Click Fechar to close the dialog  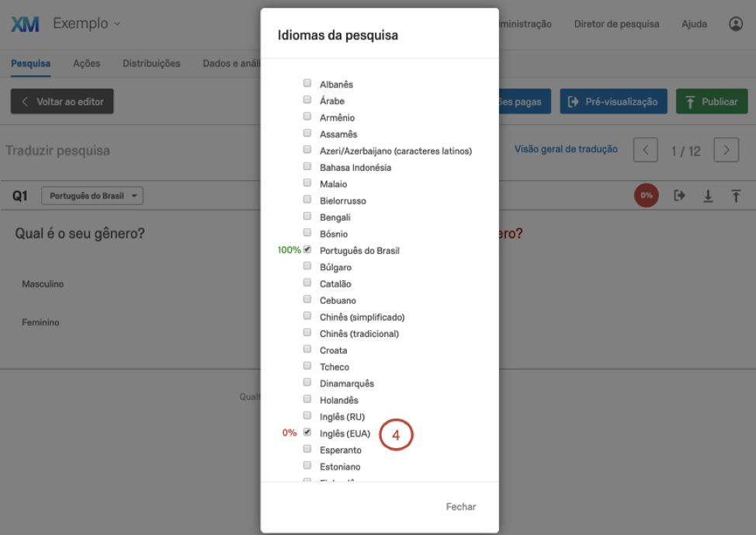point(460,506)
